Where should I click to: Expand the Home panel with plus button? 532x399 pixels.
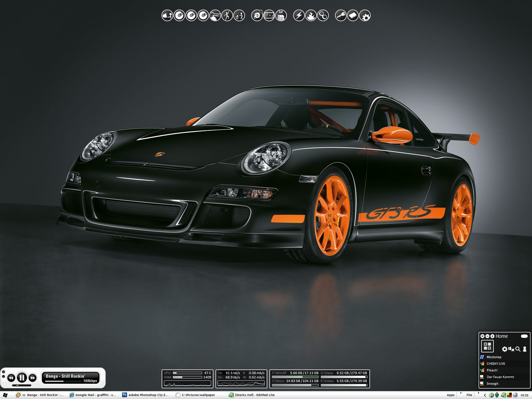pyautogui.click(x=492, y=336)
